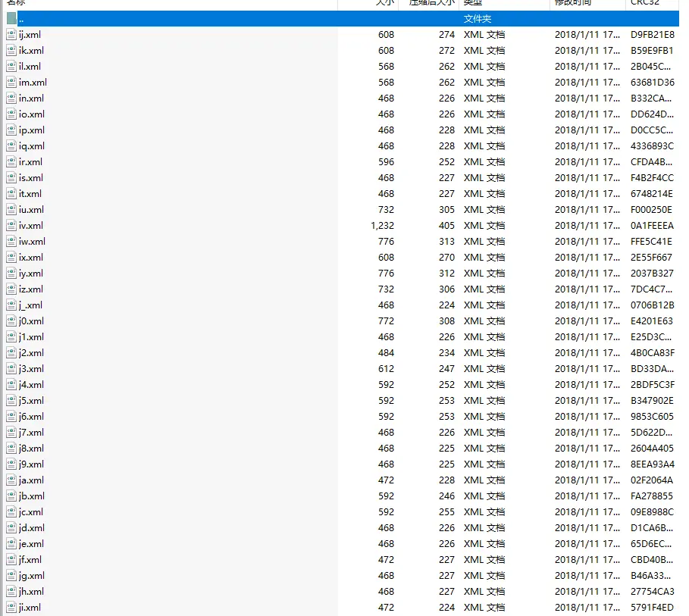Select file name j8.xml

pyautogui.click(x=31, y=448)
